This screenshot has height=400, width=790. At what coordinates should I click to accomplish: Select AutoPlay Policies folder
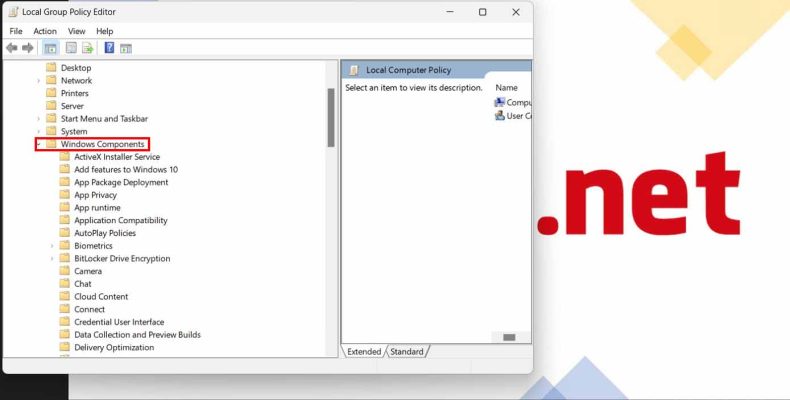pyautogui.click(x=105, y=233)
